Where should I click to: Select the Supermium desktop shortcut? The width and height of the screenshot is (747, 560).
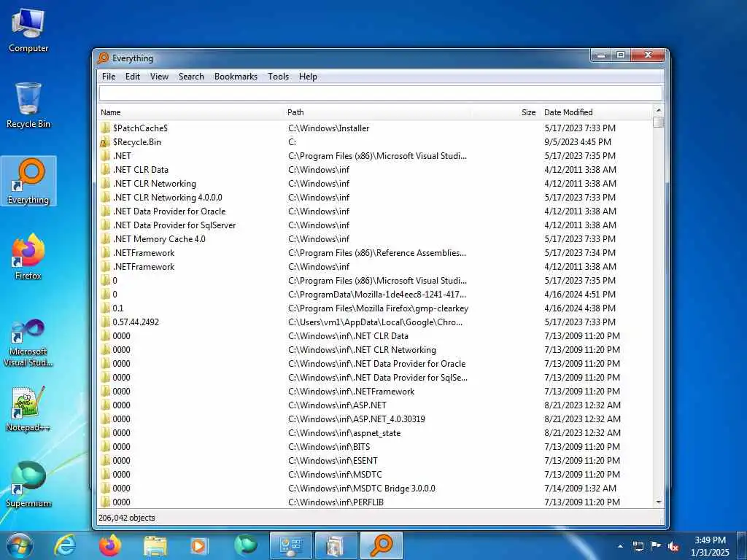click(28, 484)
